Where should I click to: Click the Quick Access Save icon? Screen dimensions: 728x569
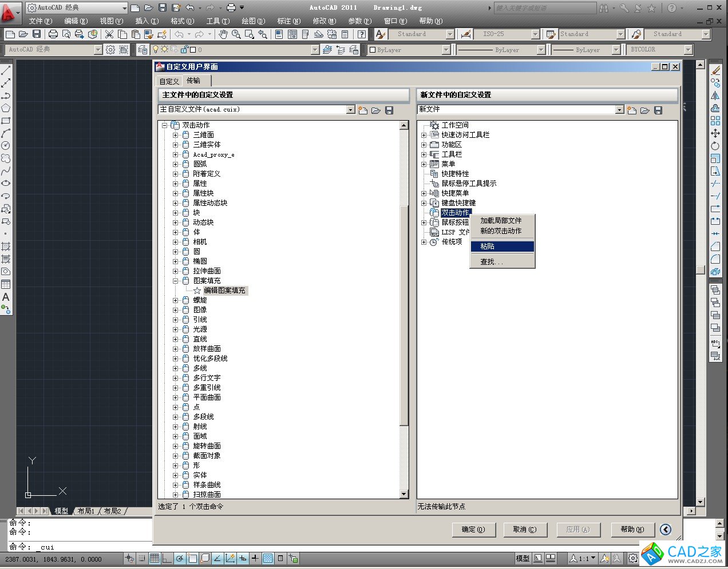click(x=162, y=7)
